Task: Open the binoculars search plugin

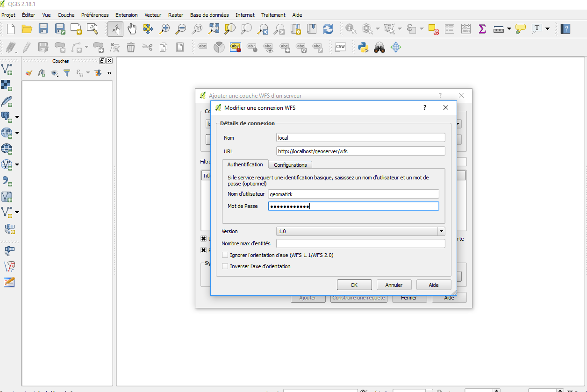Action: [x=379, y=47]
